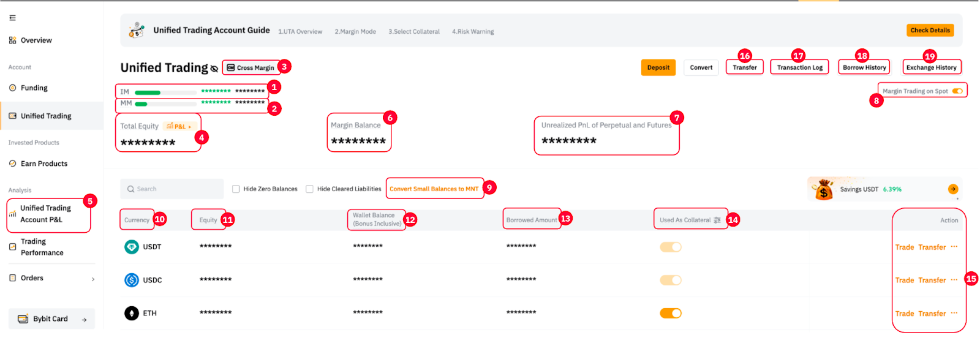
Task: Toggle Margin Trading on Spot switch
Action: click(957, 91)
